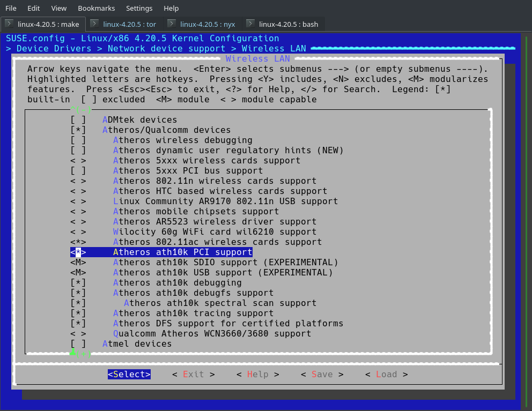Select Wilocity 60g WiFi card wil6210 support label
This screenshot has width=532, height=411.
tap(215, 232)
